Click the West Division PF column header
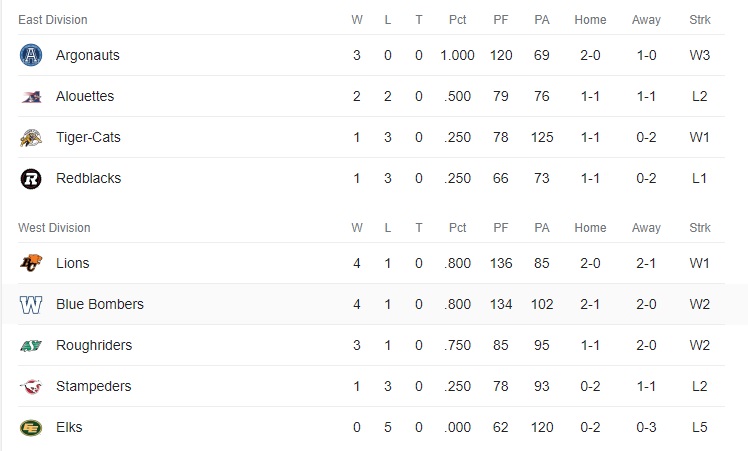Viewport: 748px width, 451px height. tap(501, 228)
